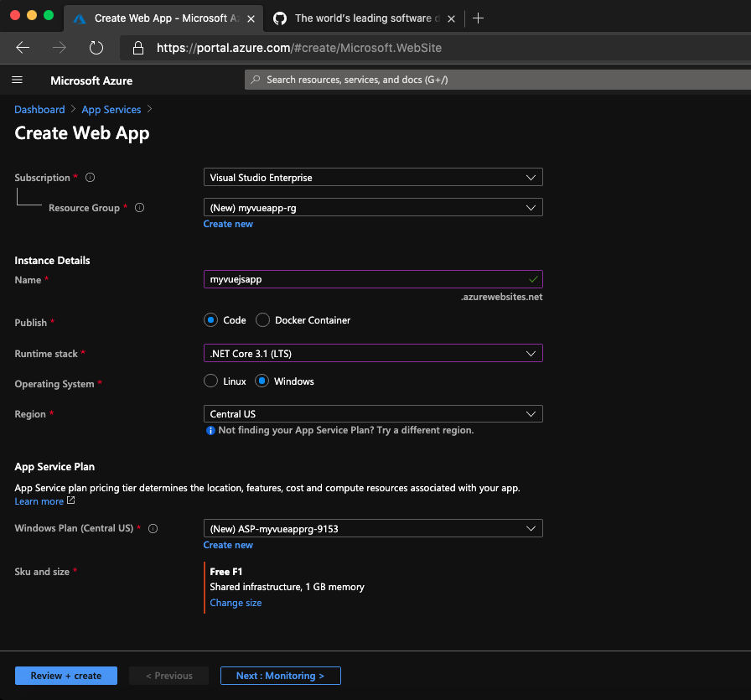
Task: Switch to the GitHub browser tab
Action: point(364,18)
